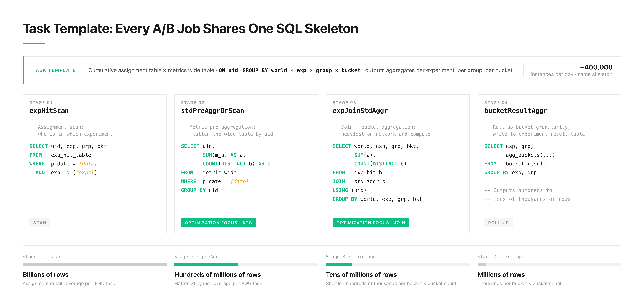
Task: Select the 'AND exp IN ({exps})' line
Action: [x=66, y=173]
